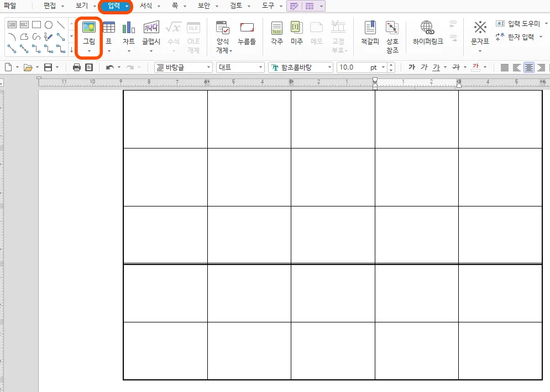The width and height of the screenshot is (550, 392).
Task: Print the document with the printer icon
Action: tap(76, 67)
